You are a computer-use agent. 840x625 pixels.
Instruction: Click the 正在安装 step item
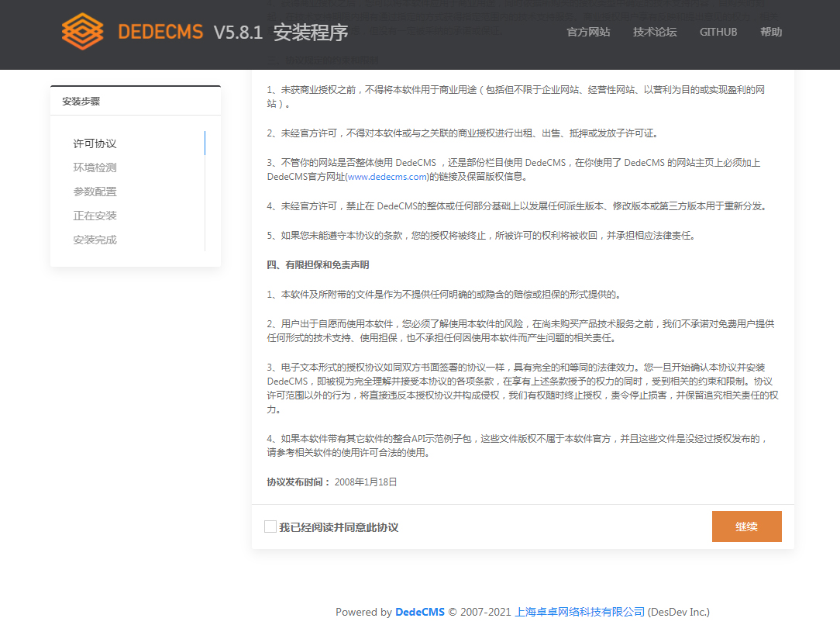tap(95, 216)
